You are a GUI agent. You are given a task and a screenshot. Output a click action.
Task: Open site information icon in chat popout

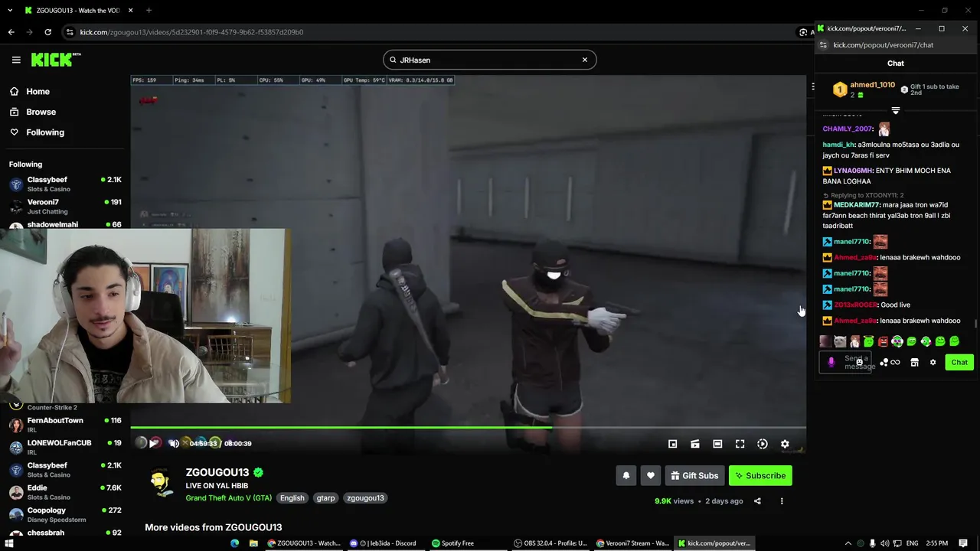point(824,45)
